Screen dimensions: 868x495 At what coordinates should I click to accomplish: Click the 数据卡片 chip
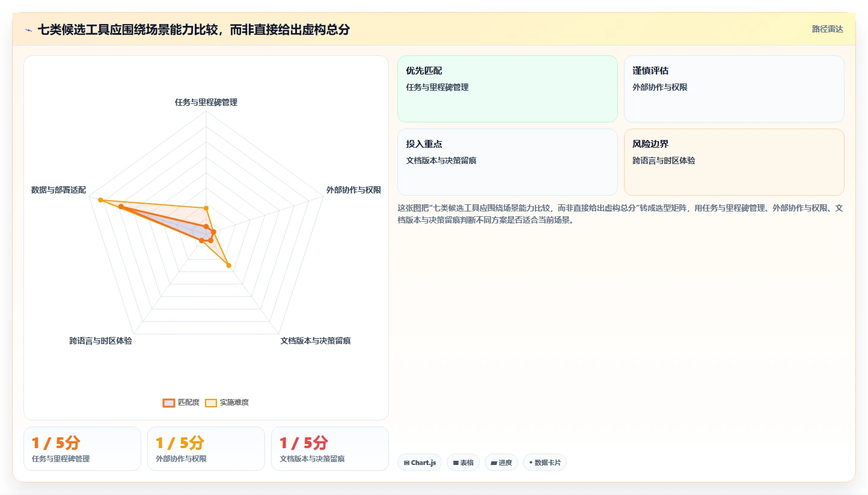click(x=545, y=463)
